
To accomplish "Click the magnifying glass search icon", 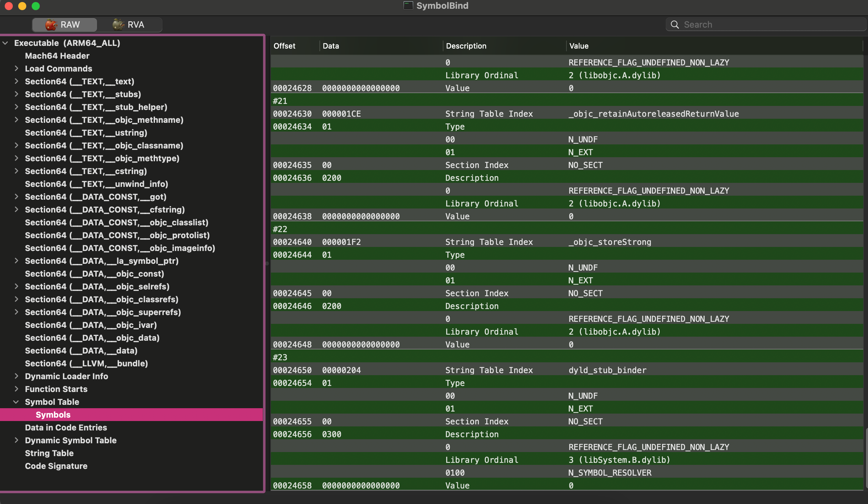I will (x=675, y=25).
